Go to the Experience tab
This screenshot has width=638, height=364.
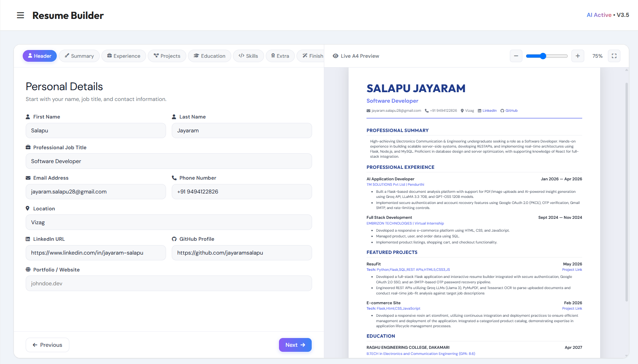(x=124, y=56)
